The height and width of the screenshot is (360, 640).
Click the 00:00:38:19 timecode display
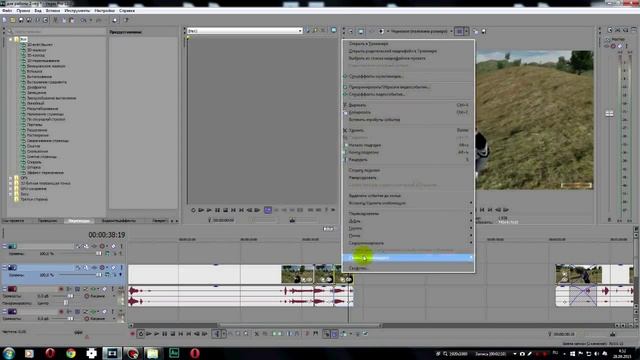[x=107, y=235]
